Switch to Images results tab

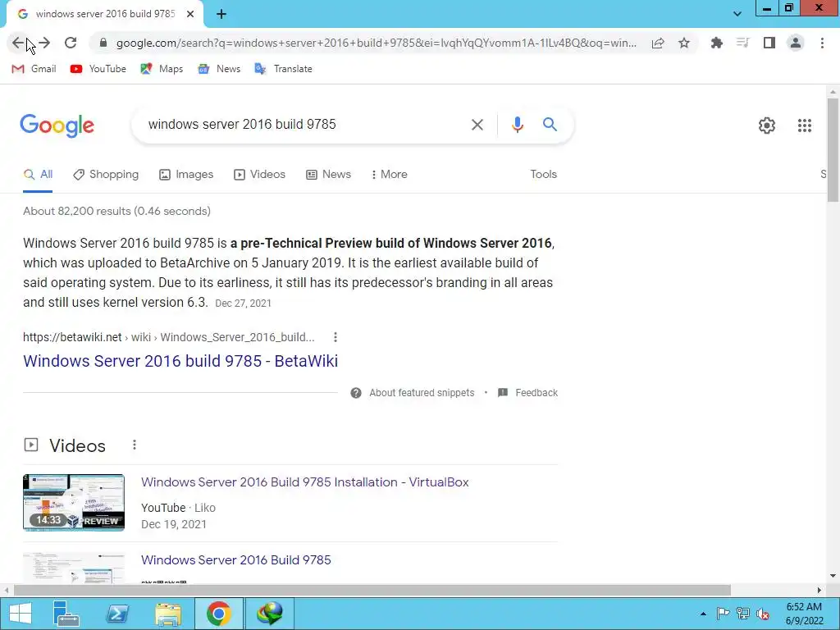point(186,175)
